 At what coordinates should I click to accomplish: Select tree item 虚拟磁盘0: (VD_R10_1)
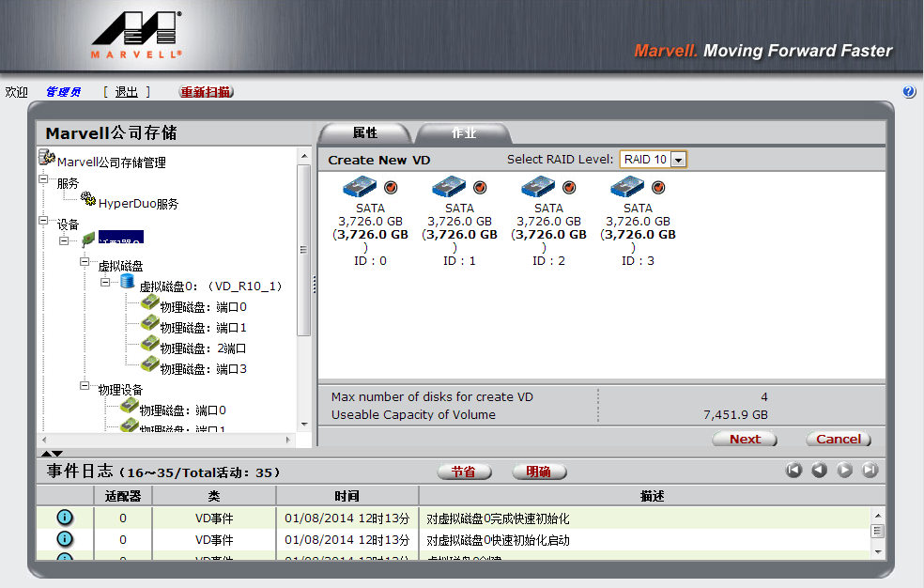click(210, 286)
